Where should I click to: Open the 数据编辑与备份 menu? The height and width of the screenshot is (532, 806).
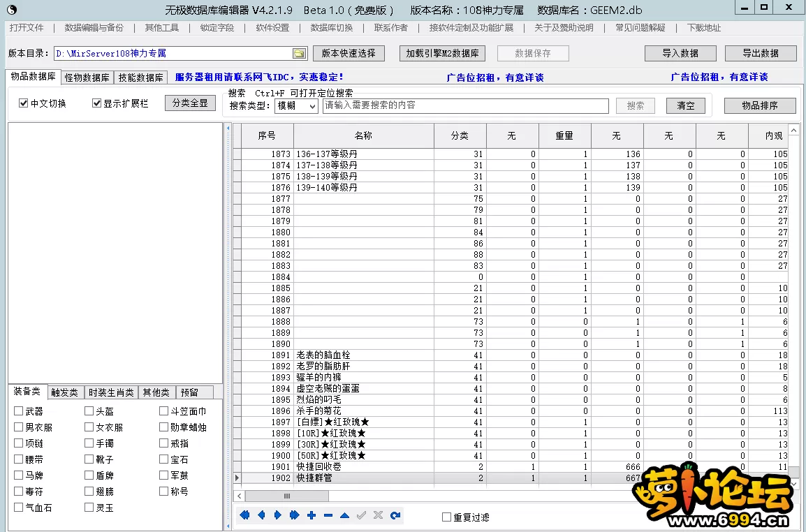point(94,28)
